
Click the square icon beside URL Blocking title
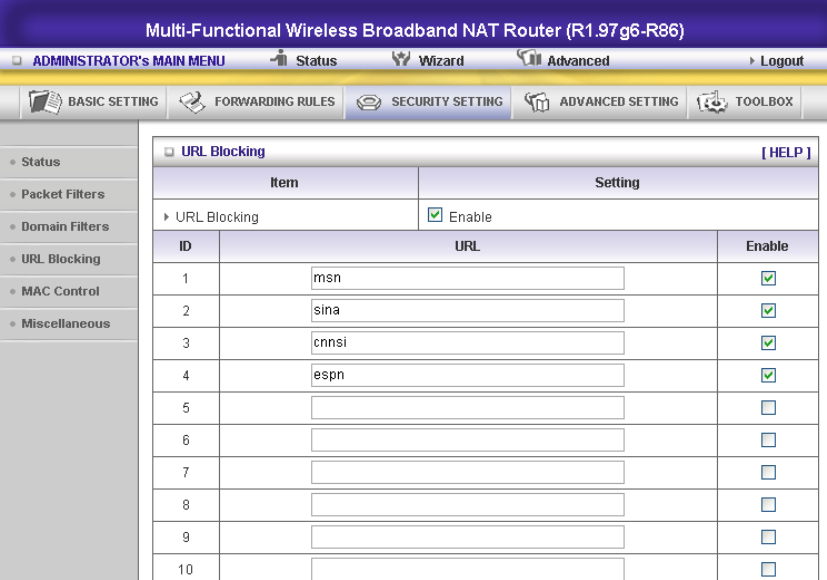pyautogui.click(x=169, y=152)
